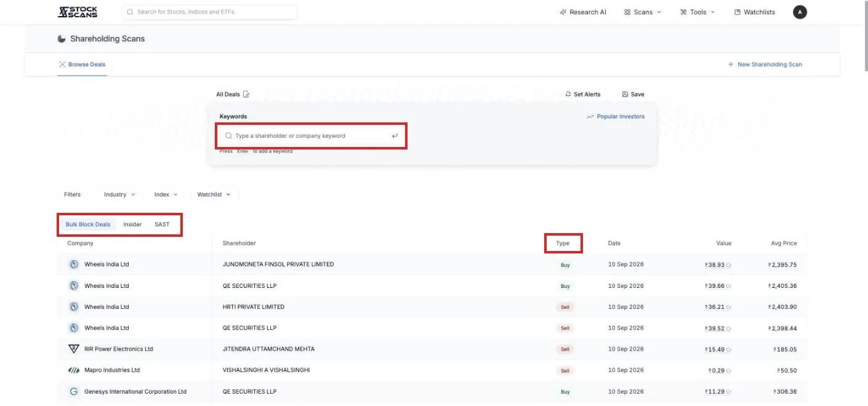868x406 pixels.
Task: Click the Stock Scans logo
Action: (78, 12)
